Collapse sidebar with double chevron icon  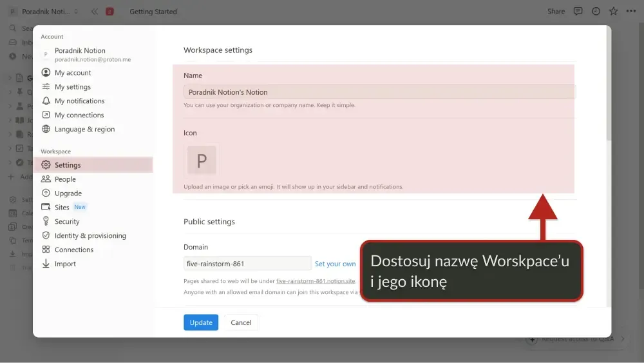click(95, 12)
